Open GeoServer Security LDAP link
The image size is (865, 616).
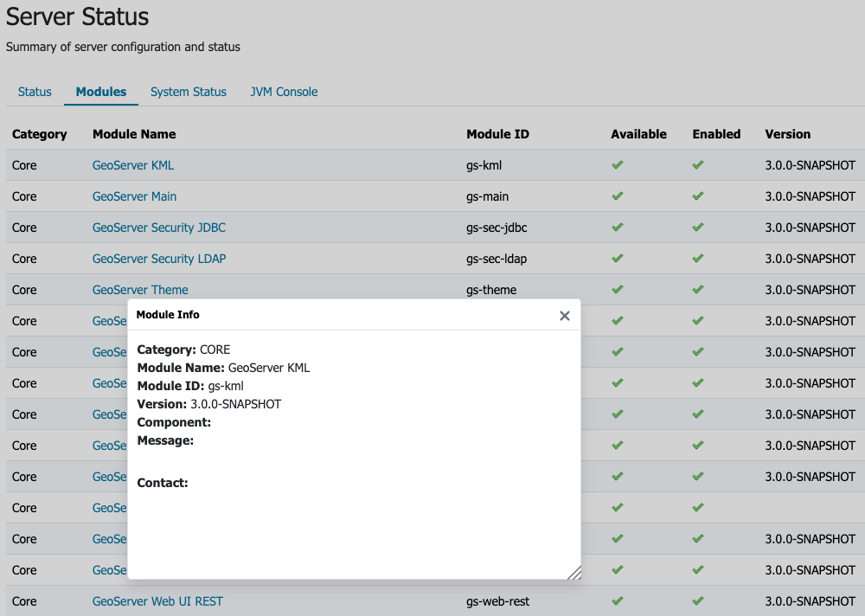[159, 259]
